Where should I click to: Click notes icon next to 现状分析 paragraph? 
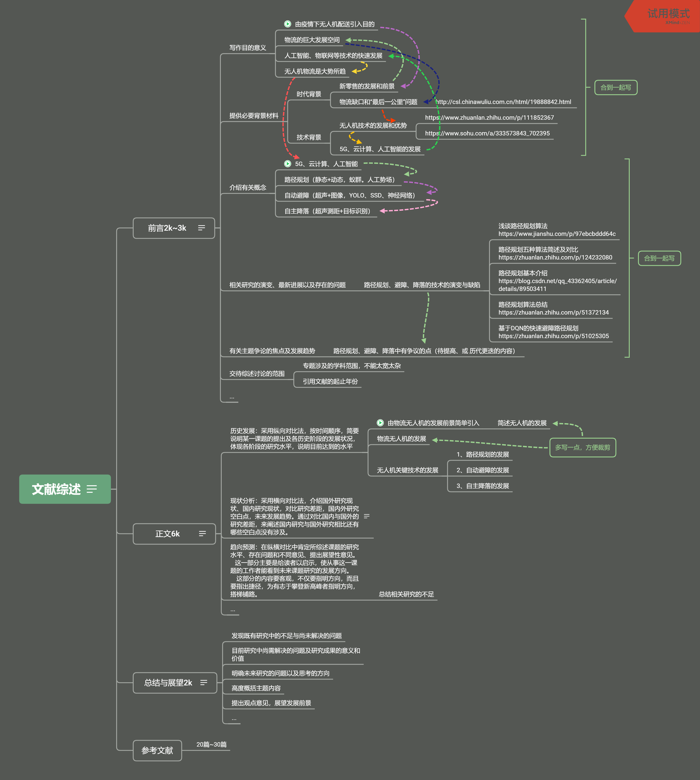tap(366, 516)
